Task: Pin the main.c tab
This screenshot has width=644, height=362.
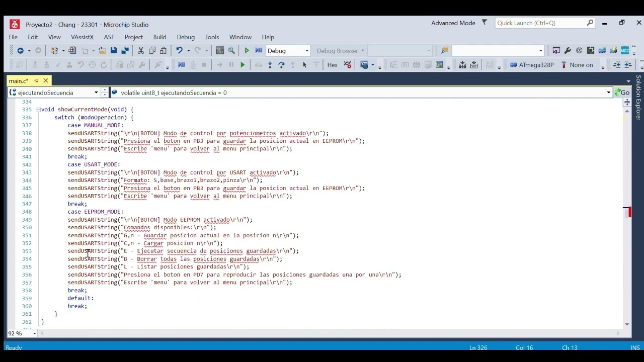Action: click(36, 80)
